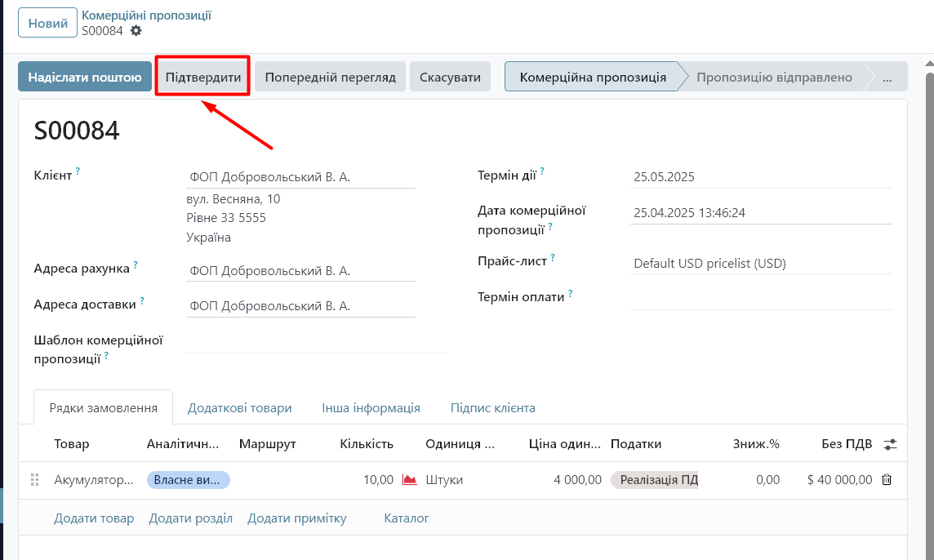
Task: Delete the order line with trash icon
Action: tap(887, 480)
